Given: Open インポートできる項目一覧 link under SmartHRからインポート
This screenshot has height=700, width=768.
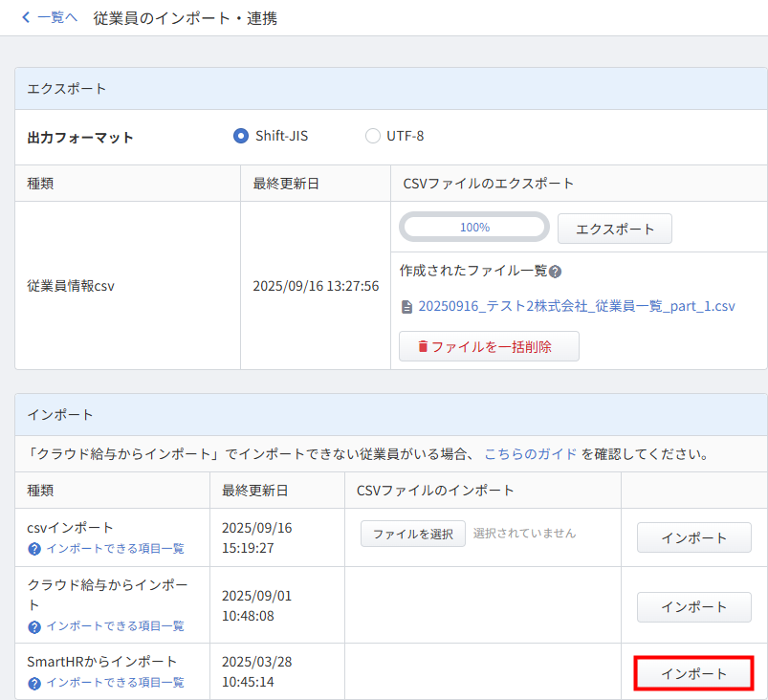Looking at the screenshot, I should [x=115, y=683].
